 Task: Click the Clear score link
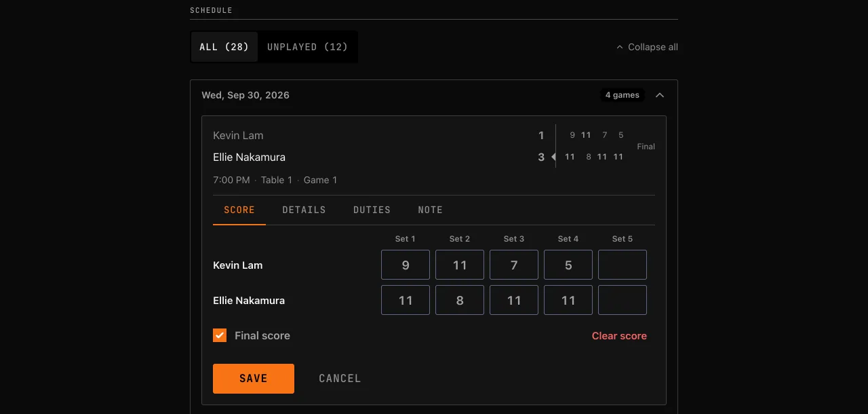619,336
